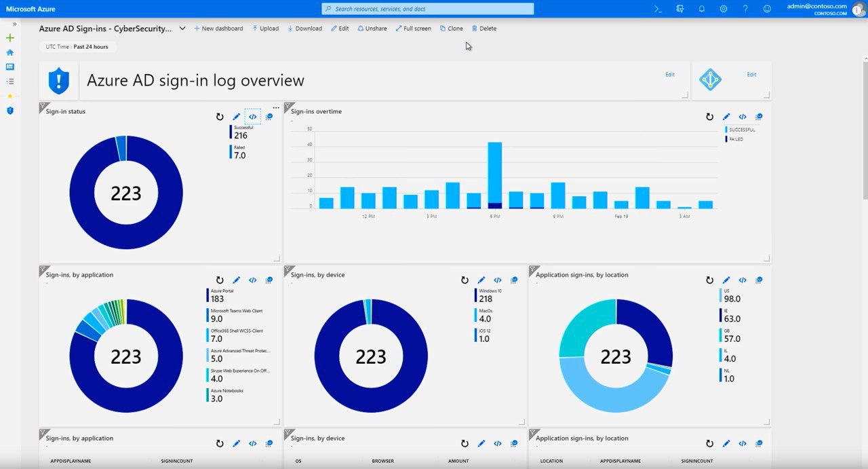Edit the Sign-ins overtime tile with pencil

(726, 117)
